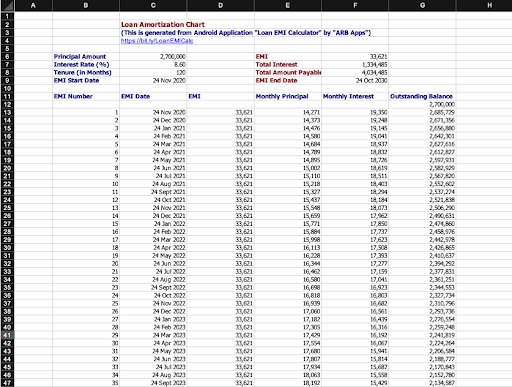The height and width of the screenshot is (387, 512).
Task: Select the Outstanding Balance header cell
Action: pyautogui.click(x=422, y=97)
